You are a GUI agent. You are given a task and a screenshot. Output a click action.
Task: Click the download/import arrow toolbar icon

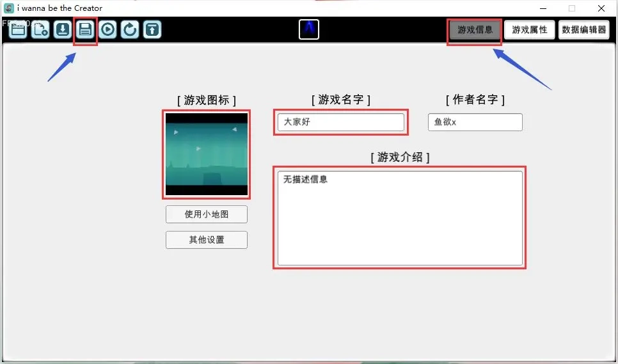(x=63, y=29)
